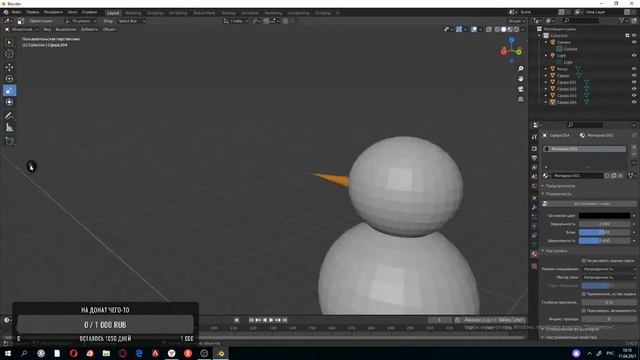Click the Материал.001 name field
Screen dimensions: 640x360
(x=578, y=176)
